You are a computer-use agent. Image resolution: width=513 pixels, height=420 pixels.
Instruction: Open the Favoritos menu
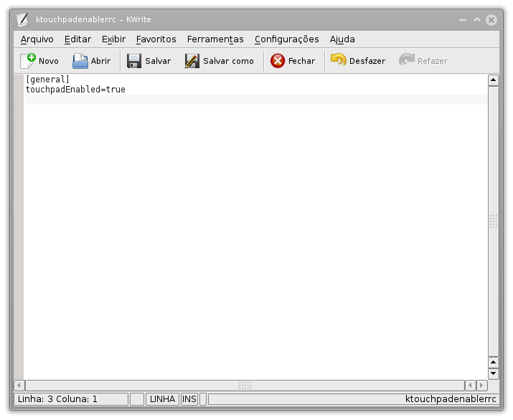pyautogui.click(x=156, y=39)
